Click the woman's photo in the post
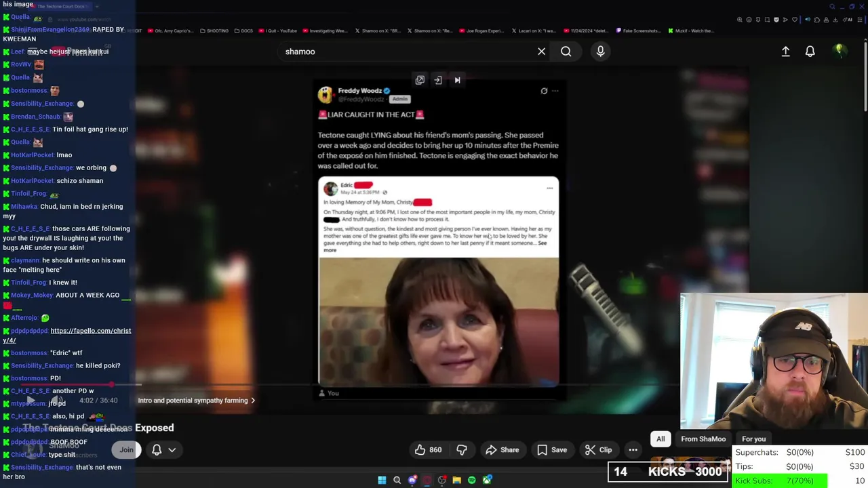The width and height of the screenshot is (868, 488). click(x=438, y=322)
